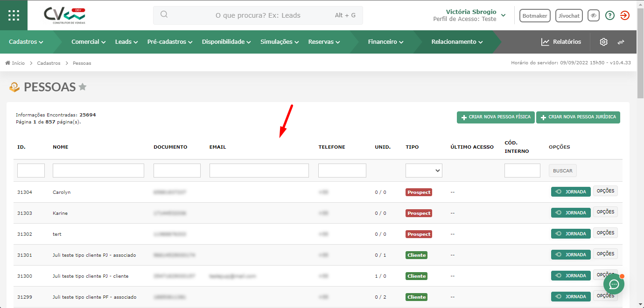Open Jornada for PJ - associado row
This screenshot has width=644, height=308.
571,254
